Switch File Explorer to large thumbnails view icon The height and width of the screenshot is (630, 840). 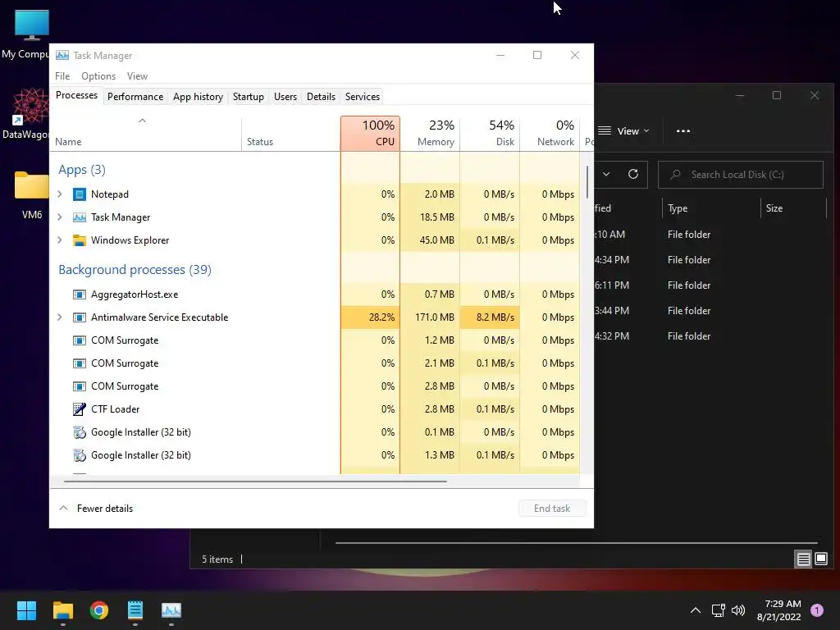[x=821, y=559]
